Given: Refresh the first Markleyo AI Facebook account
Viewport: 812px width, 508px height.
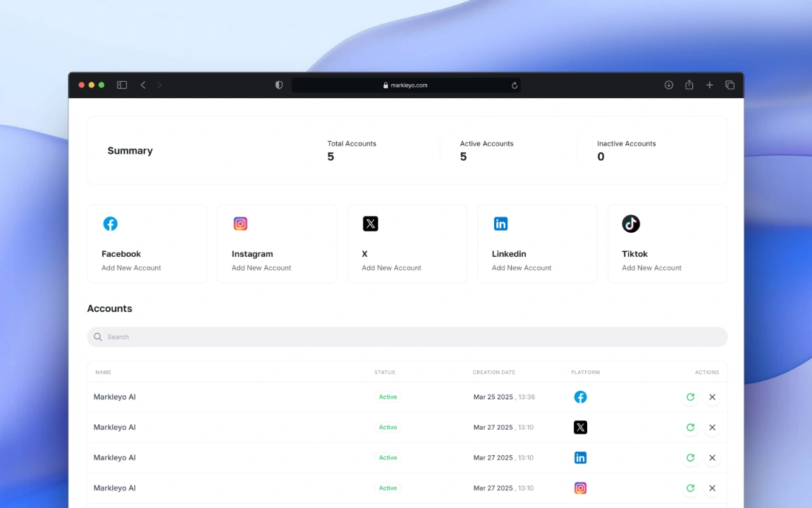Looking at the screenshot, I should 690,397.
